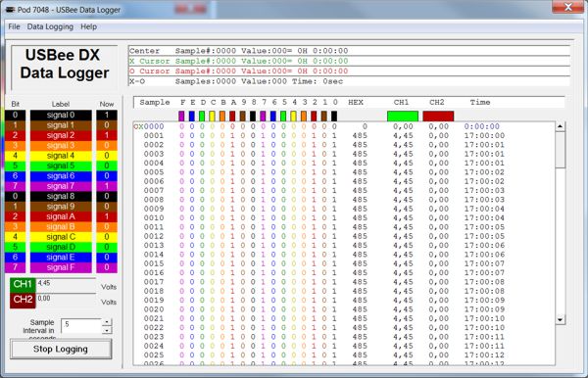Click the red 'signal A' label
Screen dimensions: 588x378
coord(61,216)
